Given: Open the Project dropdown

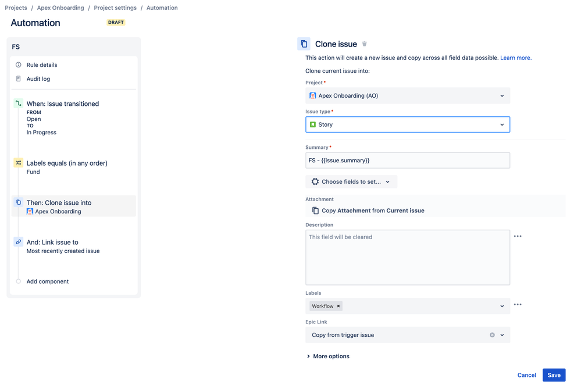Looking at the screenshot, I should point(408,95).
